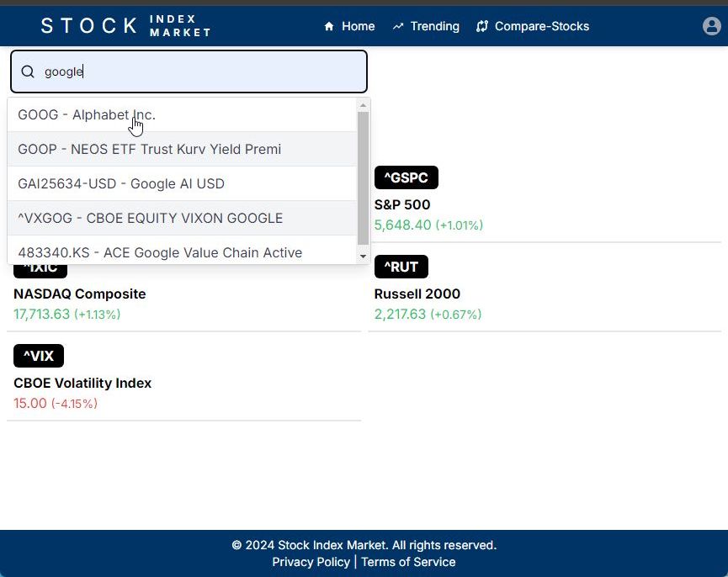Click the NASDAQ Composite index name
Viewport: 728px width, 577px height.
point(79,294)
